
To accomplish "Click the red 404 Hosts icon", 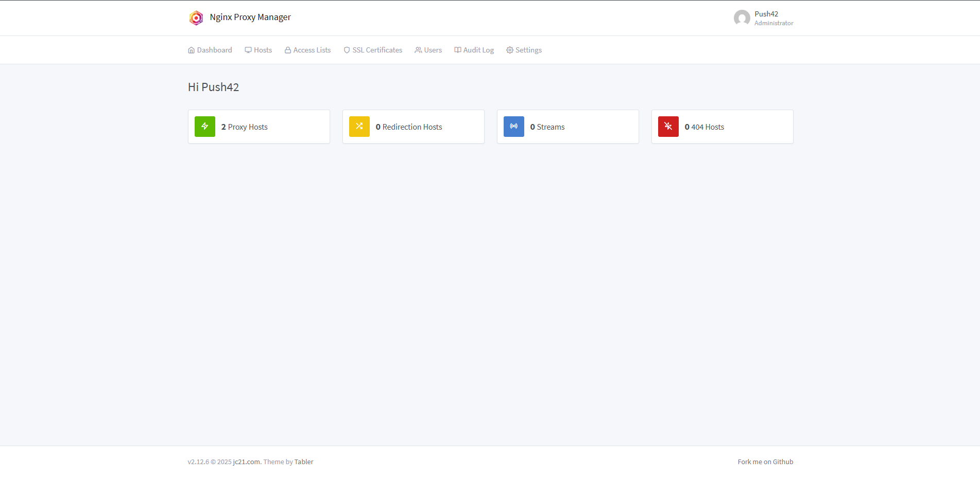I will pyautogui.click(x=668, y=126).
